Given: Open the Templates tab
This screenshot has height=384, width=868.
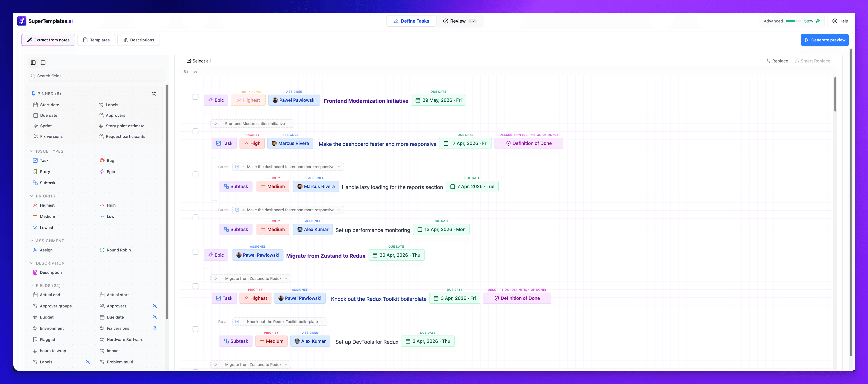Looking at the screenshot, I should point(96,40).
